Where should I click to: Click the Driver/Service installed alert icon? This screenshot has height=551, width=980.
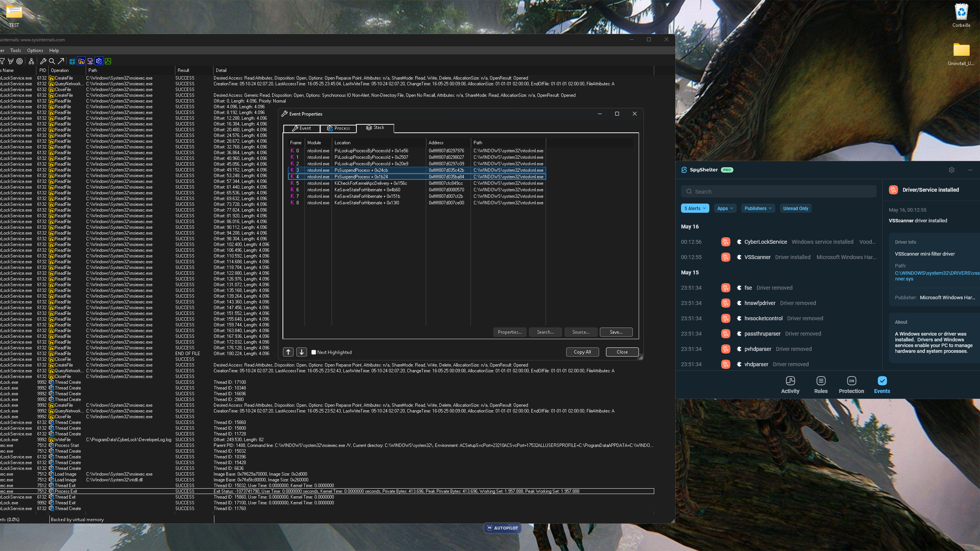coord(893,190)
